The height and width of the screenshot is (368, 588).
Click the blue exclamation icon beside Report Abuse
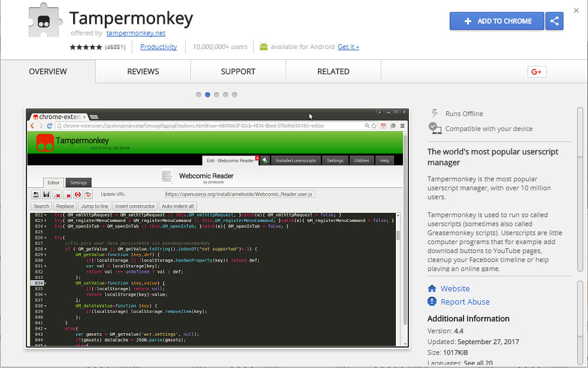tap(432, 302)
